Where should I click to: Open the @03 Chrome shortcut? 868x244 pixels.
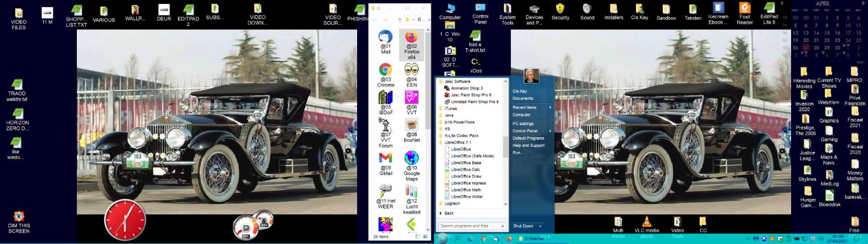[385, 74]
